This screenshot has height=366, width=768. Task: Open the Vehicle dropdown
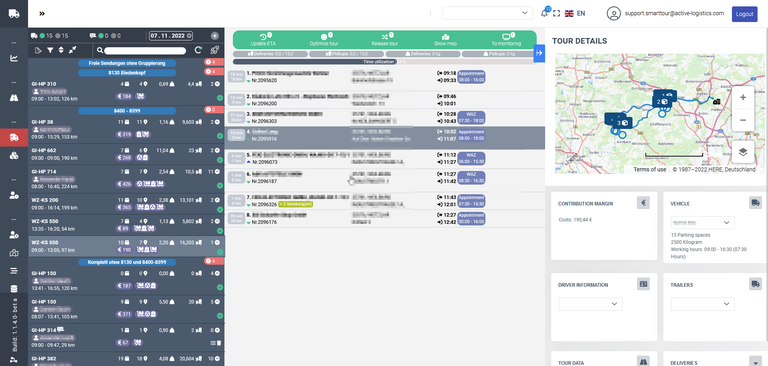pyautogui.click(x=702, y=222)
